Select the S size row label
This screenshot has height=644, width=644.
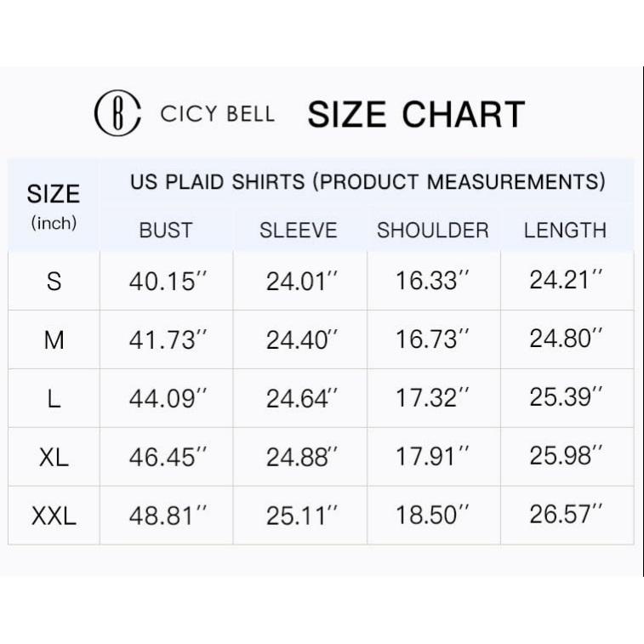click(54, 282)
